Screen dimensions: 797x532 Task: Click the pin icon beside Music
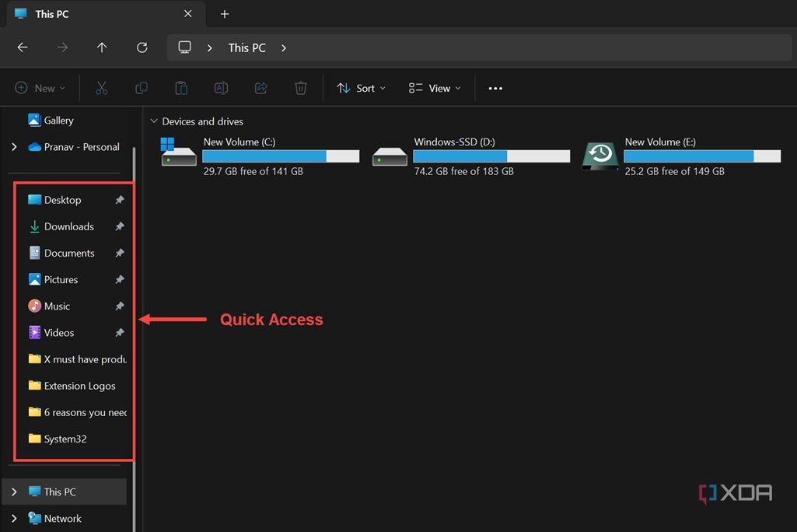coord(120,306)
